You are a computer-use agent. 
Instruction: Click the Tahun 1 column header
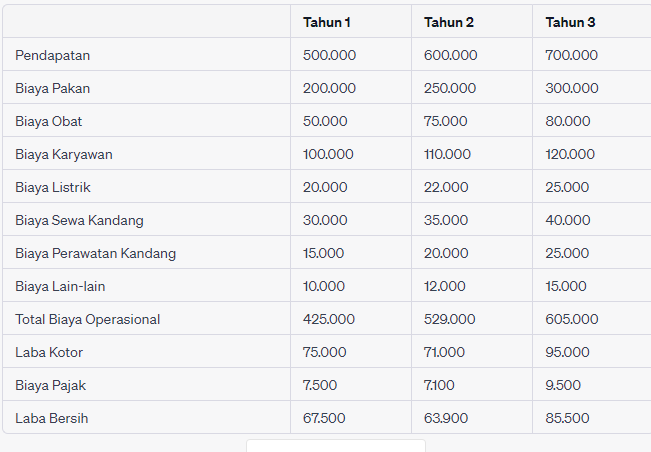click(x=327, y=22)
